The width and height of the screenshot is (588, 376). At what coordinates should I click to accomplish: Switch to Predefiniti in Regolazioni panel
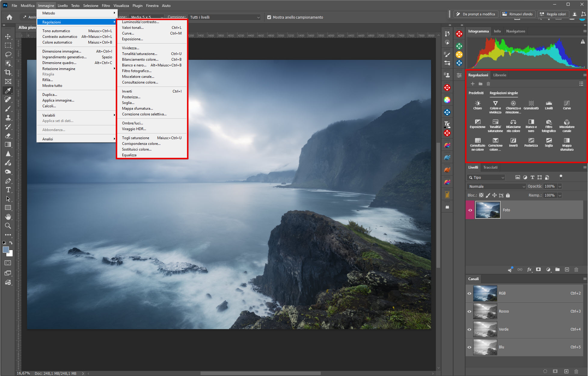point(476,93)
